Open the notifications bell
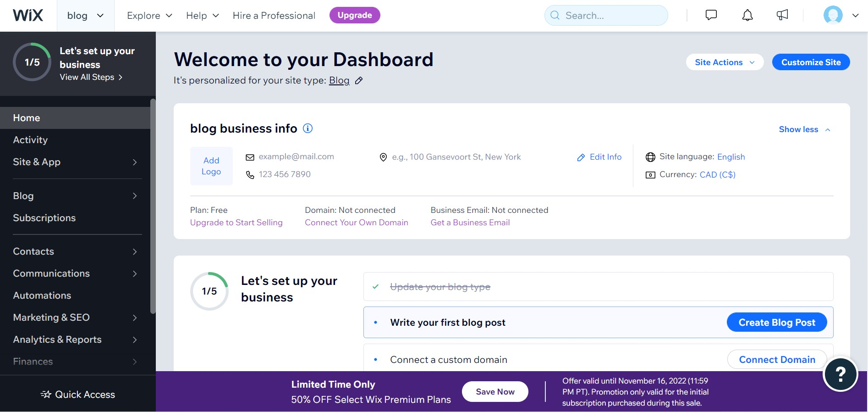Viewport: 868px width, 412px height. pos(747,15)
